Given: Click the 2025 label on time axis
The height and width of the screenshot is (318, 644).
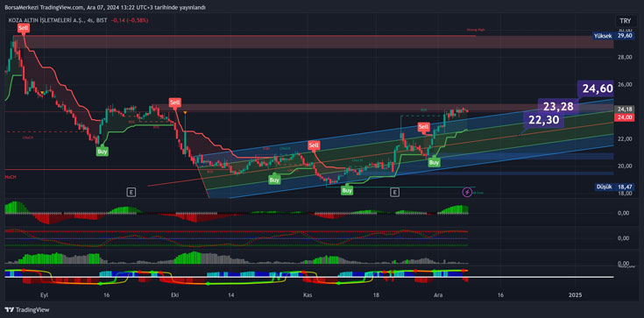Looking at the screenshot, I should pyautogui.click(x=575, y=295).
